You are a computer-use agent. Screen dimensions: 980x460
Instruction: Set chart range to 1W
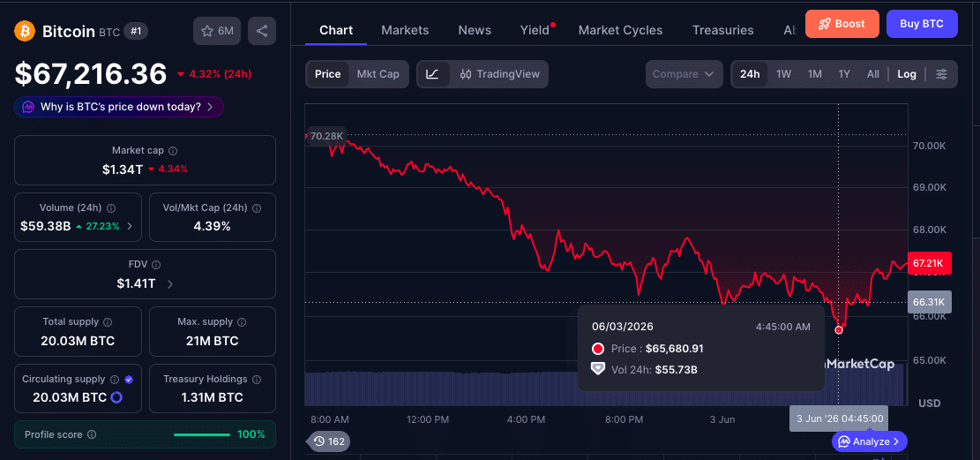coord(784,74)
